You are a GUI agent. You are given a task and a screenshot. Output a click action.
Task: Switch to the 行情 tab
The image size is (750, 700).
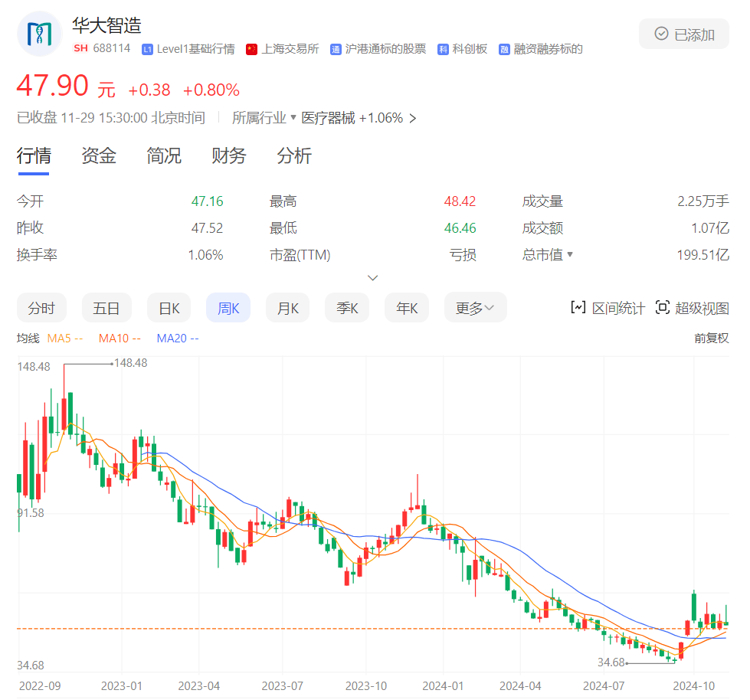(x=34, y=156)
